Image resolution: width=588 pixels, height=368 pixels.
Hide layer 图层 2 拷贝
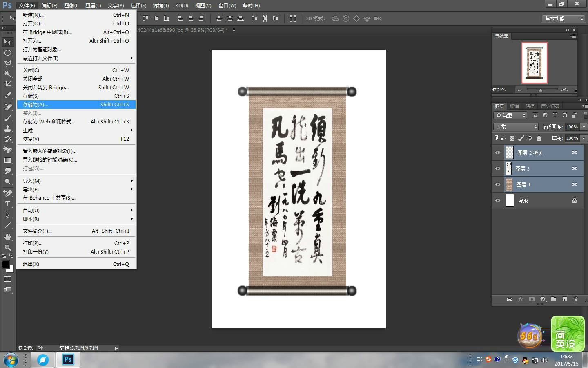click(x=498, y=153)
